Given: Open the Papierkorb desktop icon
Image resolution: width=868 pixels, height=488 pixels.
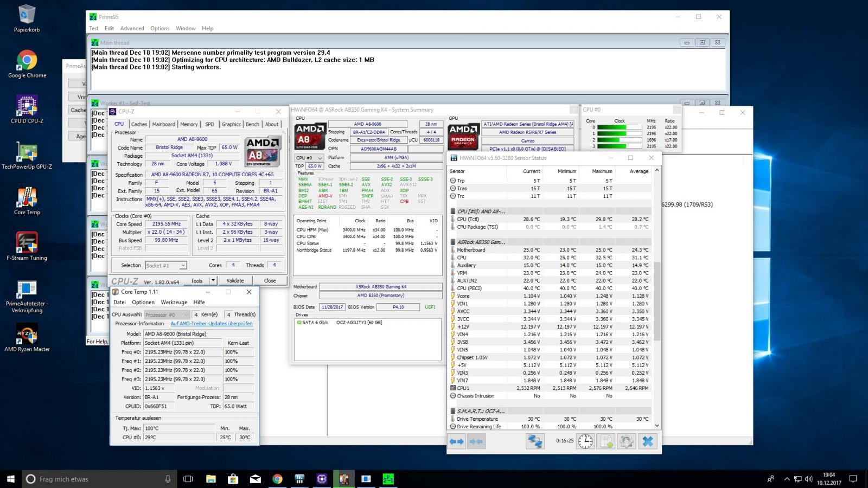Looking at the screenshot, I should [x=27, y=18].
